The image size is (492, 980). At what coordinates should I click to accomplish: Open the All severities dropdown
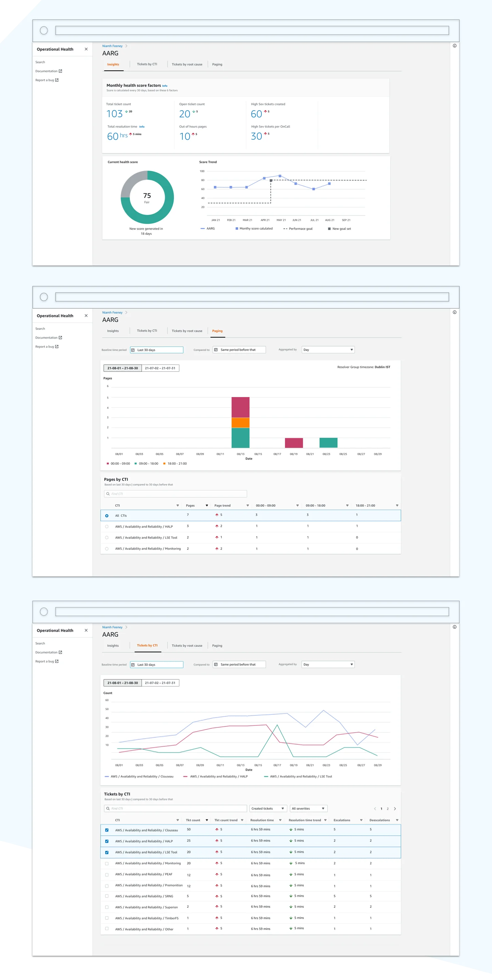(x=308, y=808)
